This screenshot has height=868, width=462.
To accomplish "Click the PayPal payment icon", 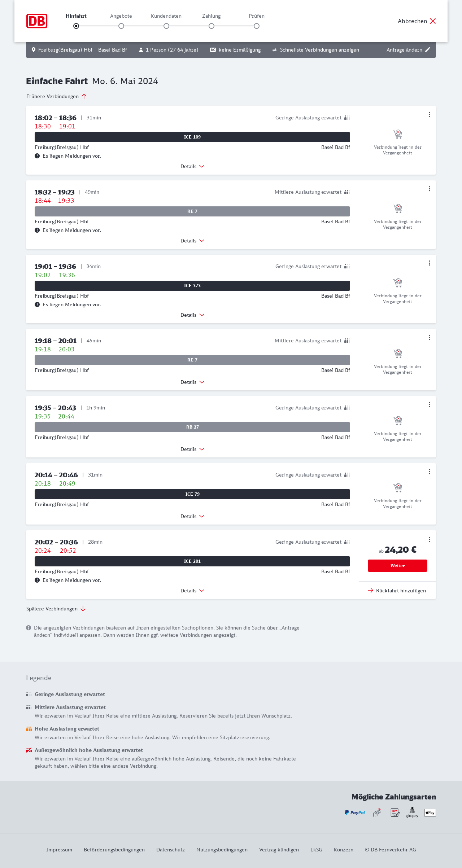I will click(355, 812).
